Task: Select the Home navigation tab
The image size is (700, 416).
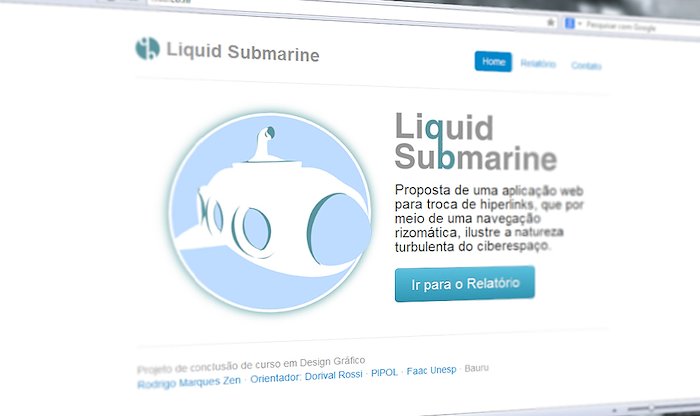Action: tap(493, 62)
